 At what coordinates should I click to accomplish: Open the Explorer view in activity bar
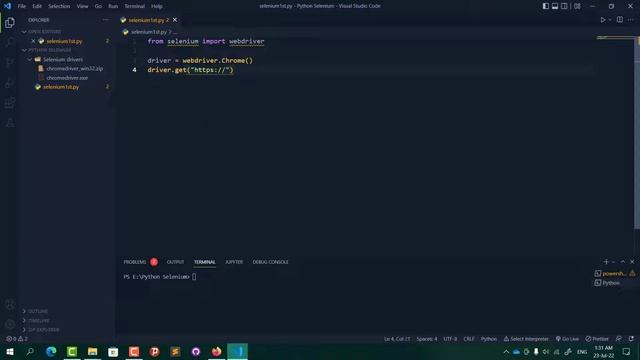pyautogui.click(x=9, y=22)
